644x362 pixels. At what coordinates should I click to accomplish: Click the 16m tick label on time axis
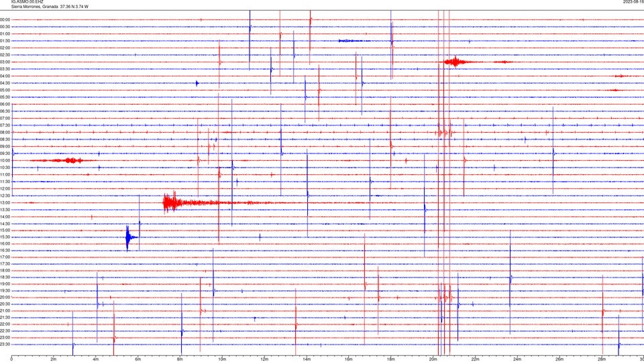coord(349,359)
